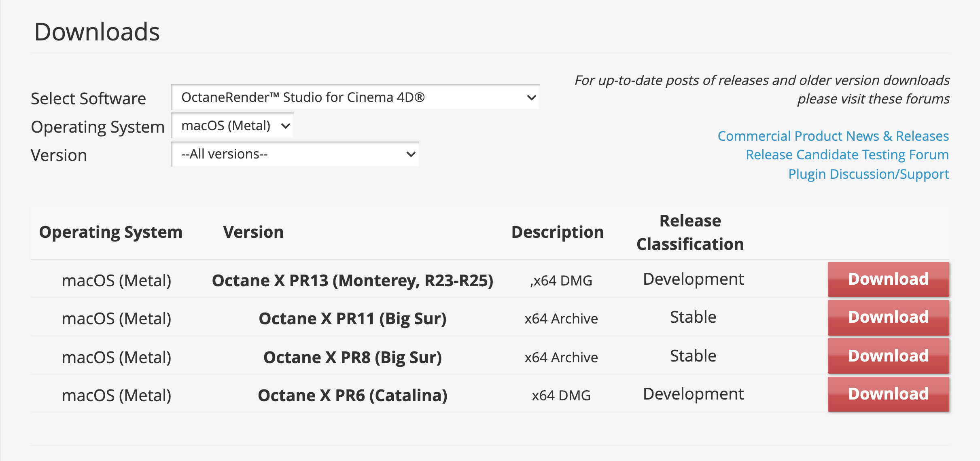Click the Description column header
Viewport: 980px width, 461px height.
coord(558,233)
